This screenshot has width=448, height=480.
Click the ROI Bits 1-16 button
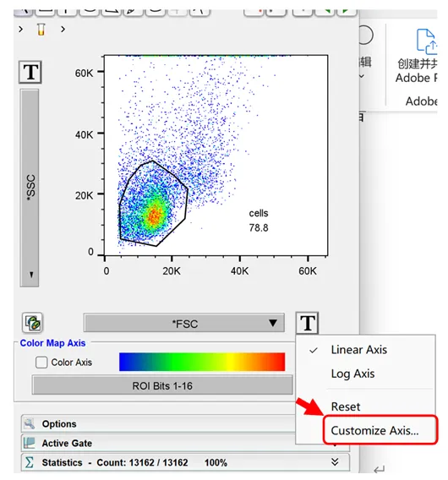(x=162, y=385)
